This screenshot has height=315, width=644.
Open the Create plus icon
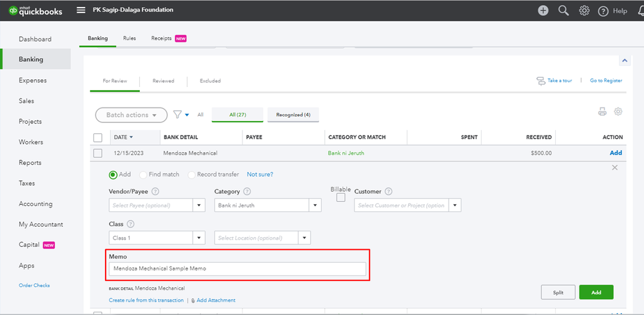[x=543, y=11]
